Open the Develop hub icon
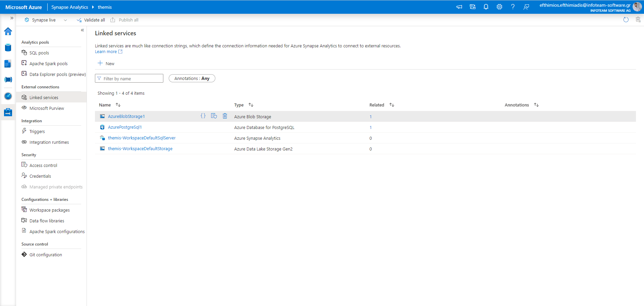The image size is (644, 306). (x=8, y=63)
